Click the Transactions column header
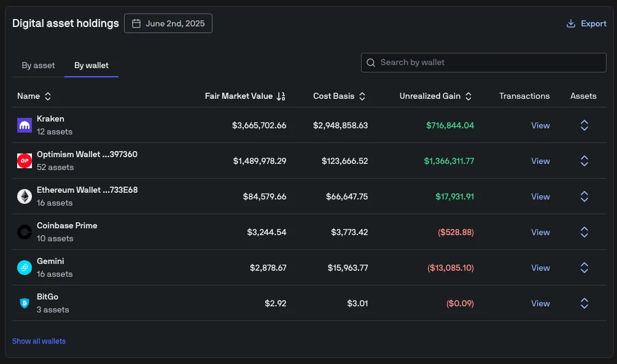The width and height of the screenshot is (617, 364). click(524, 96)
